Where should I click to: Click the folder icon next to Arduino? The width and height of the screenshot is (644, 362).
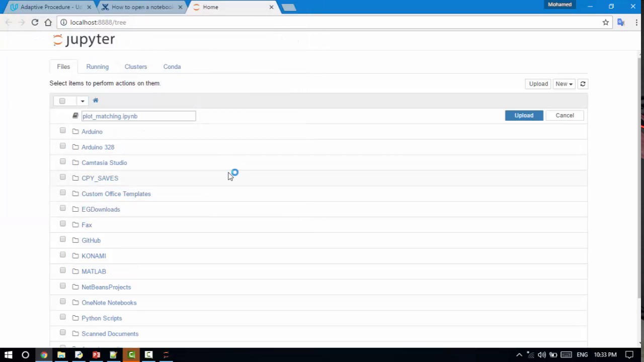coord(75,132)
